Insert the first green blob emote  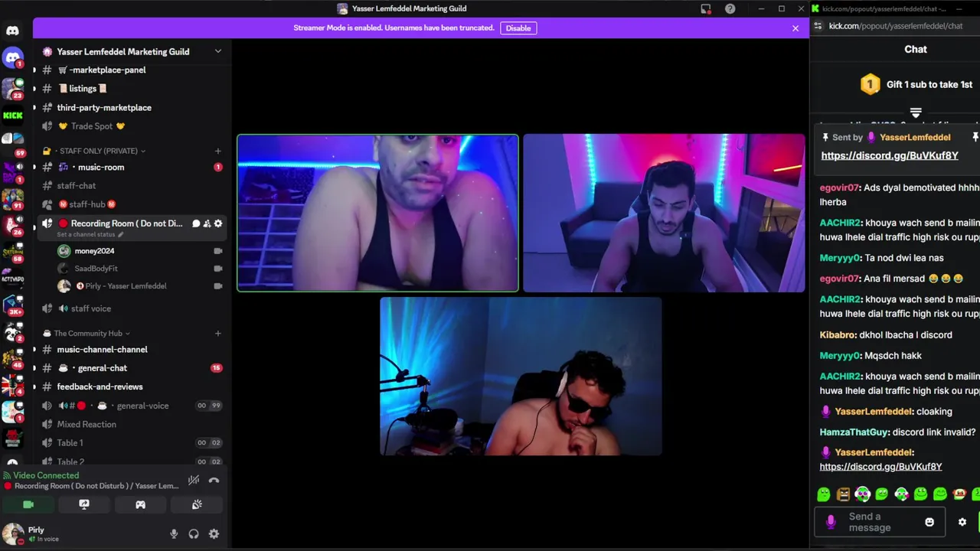click(x=824, y=494)
